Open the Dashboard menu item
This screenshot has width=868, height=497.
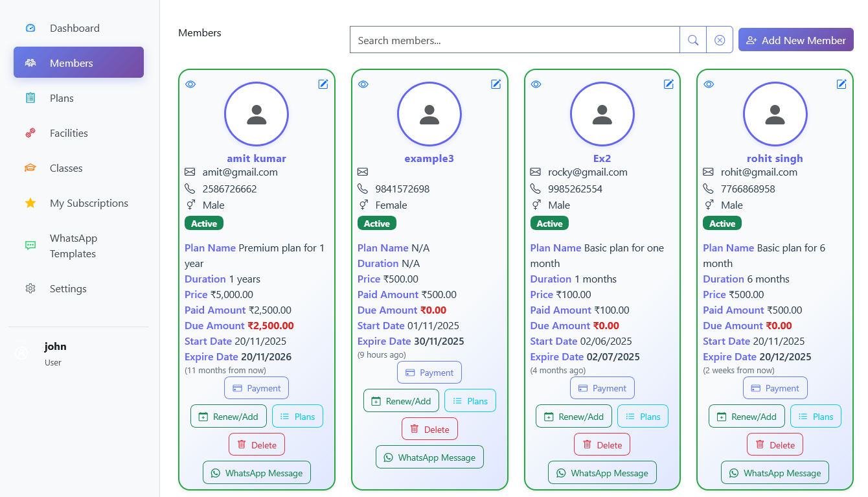point(74,29)
